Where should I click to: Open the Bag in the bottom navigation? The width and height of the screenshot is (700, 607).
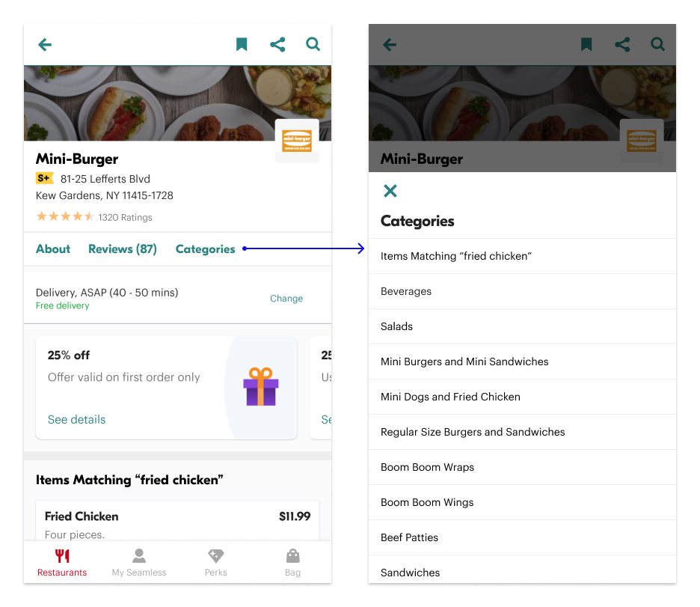(293, 563)
